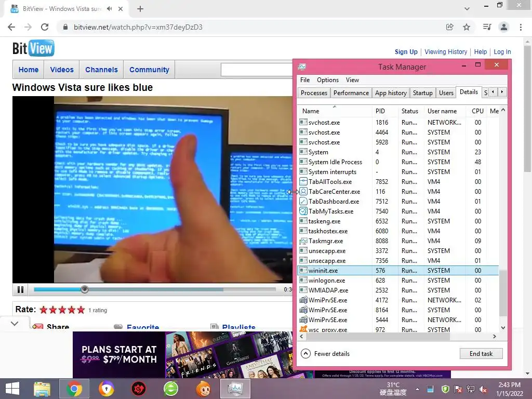Select the TabDashboard.exe process icon
The height and width of the screenshot is (399, 532).
303,201
